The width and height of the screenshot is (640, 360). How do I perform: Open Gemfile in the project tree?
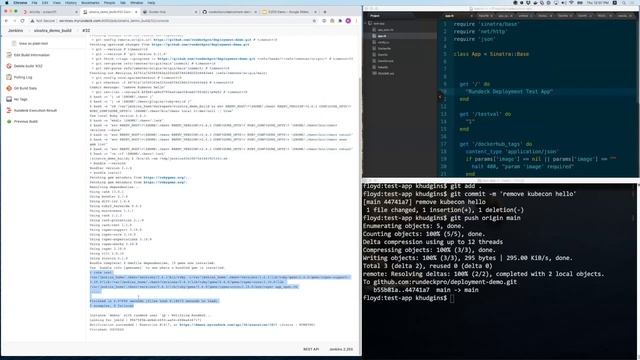382,54
